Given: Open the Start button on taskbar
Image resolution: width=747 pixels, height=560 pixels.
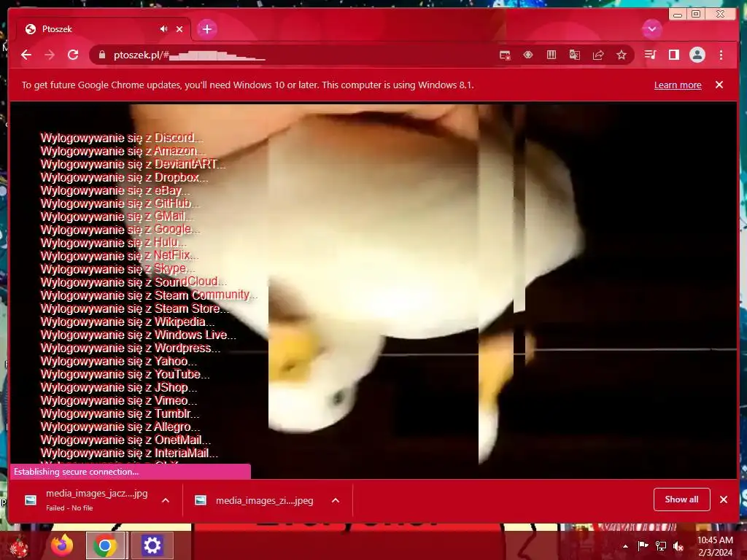Looking at the screenshot, I should click(19, 545).
